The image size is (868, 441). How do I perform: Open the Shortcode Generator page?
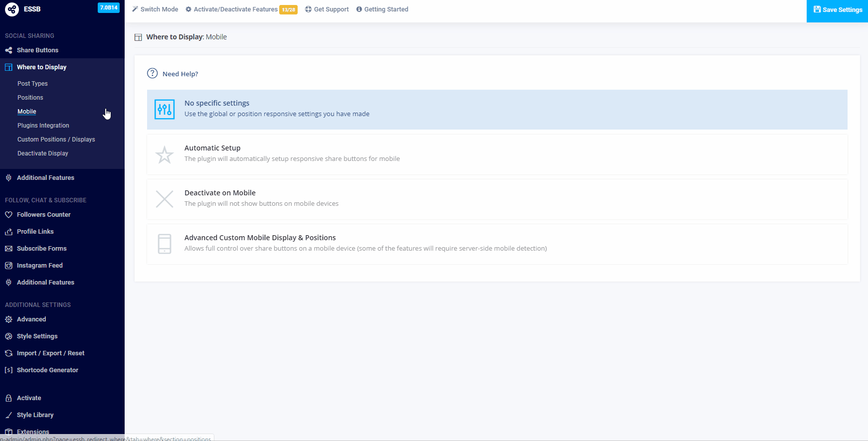click(47, 370)
